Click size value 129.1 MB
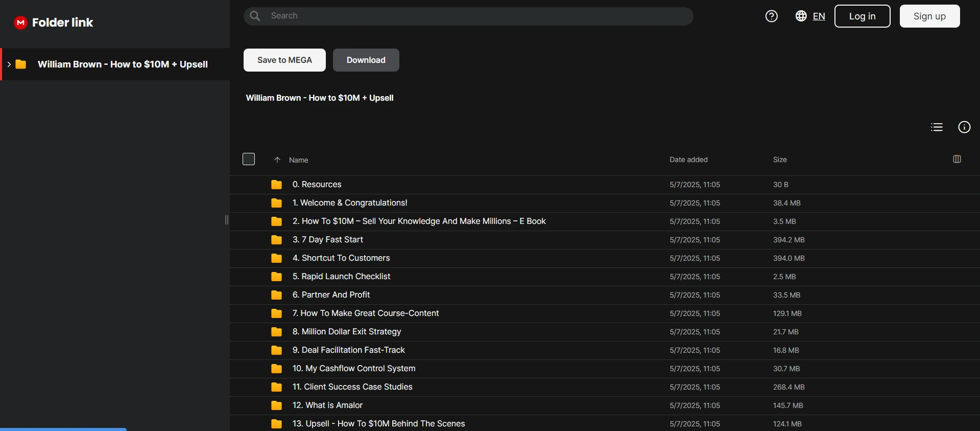 click(x=787, y=313)
